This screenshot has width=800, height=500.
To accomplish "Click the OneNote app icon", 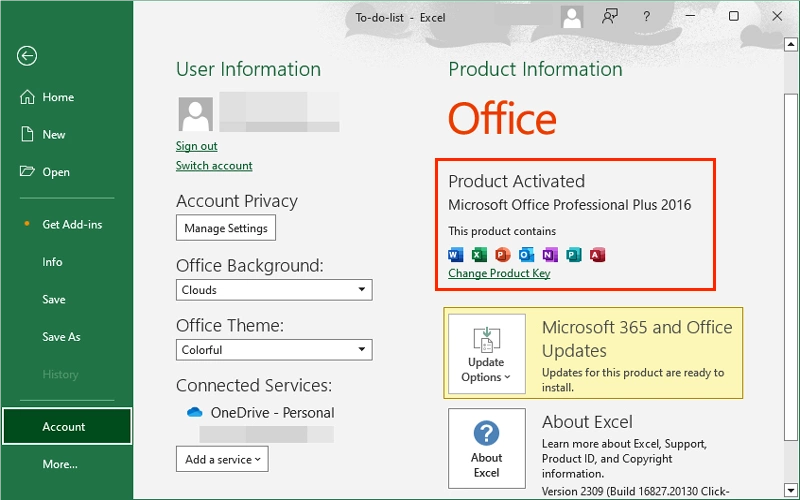I will pos(549,254).
